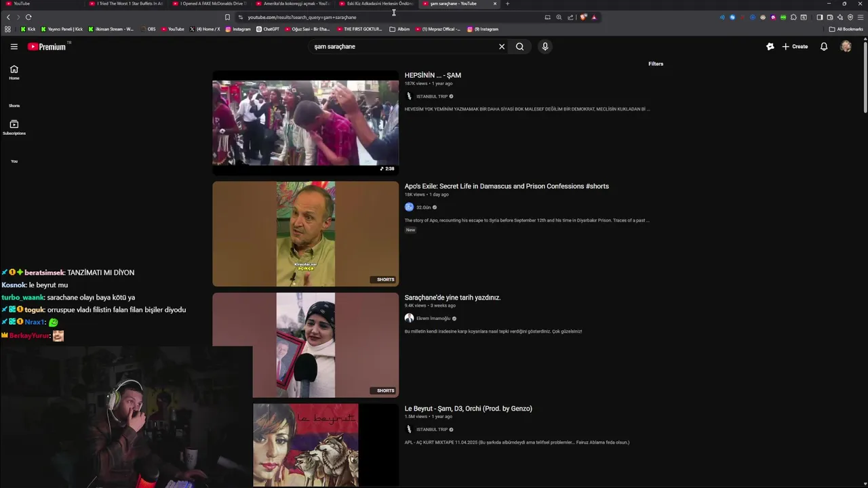Open YouTube notifications bell
The image size is (868, 488).
click(824, 47)
